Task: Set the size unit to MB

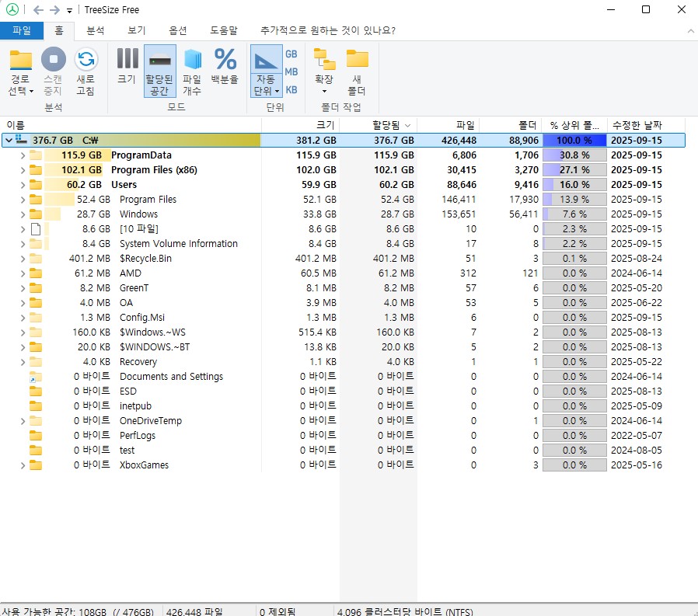Action: click(291, 71)
